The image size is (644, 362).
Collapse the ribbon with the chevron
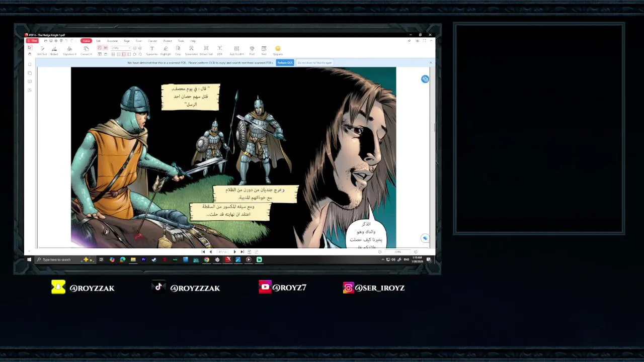click(431, 41)
